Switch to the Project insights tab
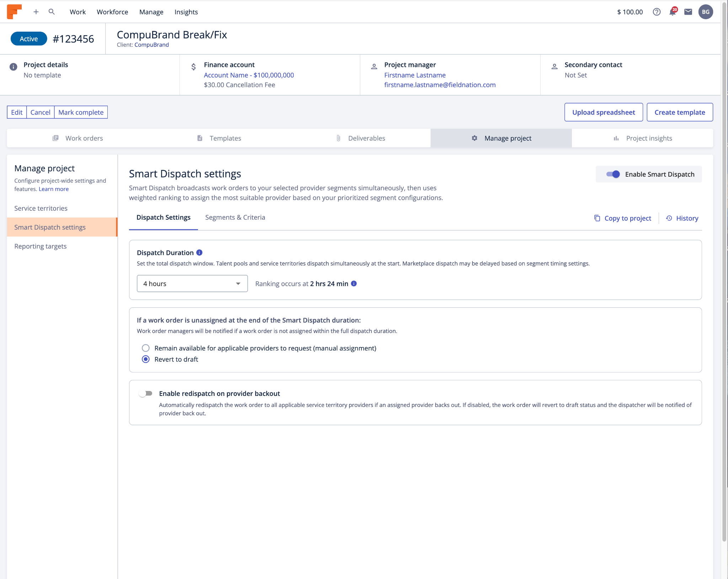Image resolution: width=728 pixels, height=579 pixels. coord(642,138)
